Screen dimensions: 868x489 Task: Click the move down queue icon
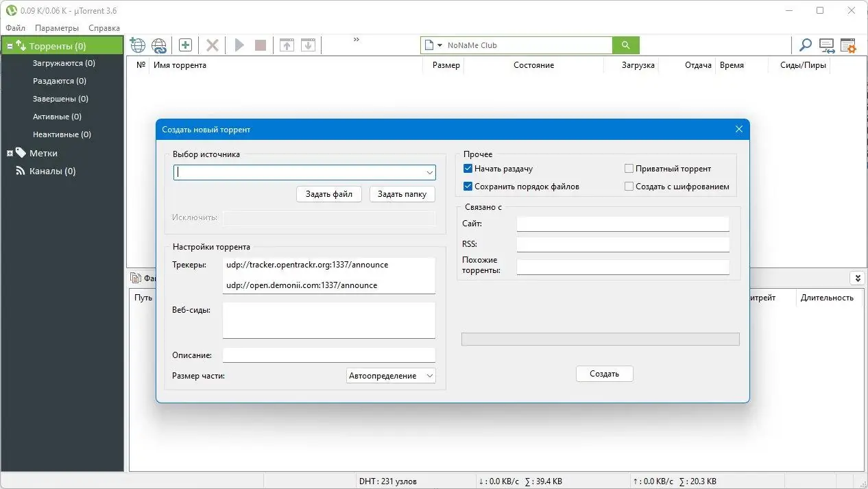point(308,45)
